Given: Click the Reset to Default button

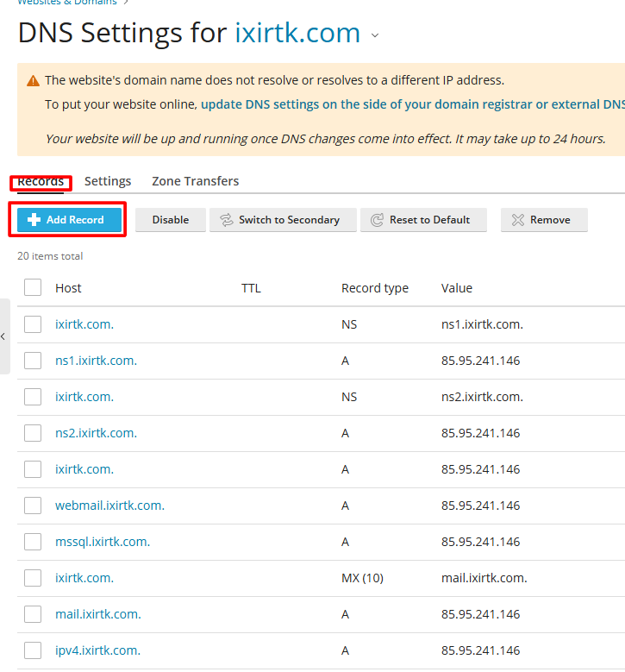Looking at the screenshot, I should point(422,220).
